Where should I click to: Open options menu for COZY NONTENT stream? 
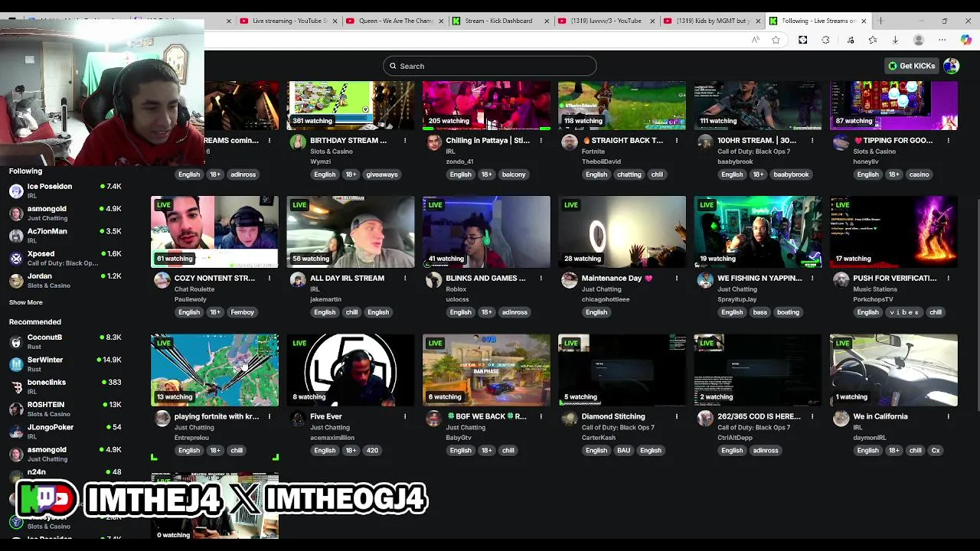pos(269,278)
